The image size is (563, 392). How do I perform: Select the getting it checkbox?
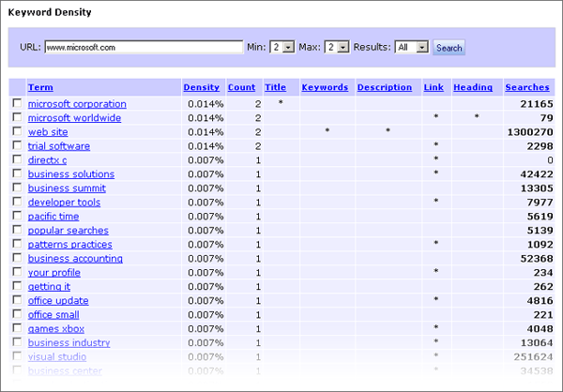coord(17,286)
